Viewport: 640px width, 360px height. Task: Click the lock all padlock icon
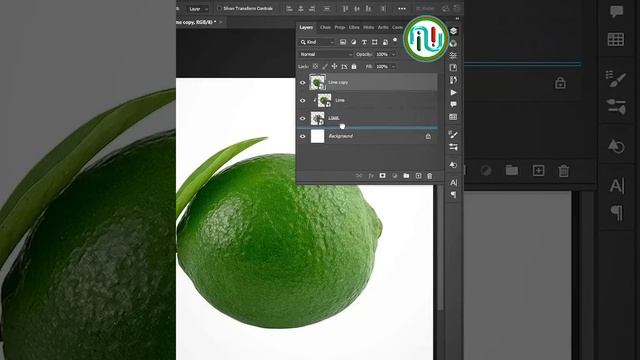354,66
